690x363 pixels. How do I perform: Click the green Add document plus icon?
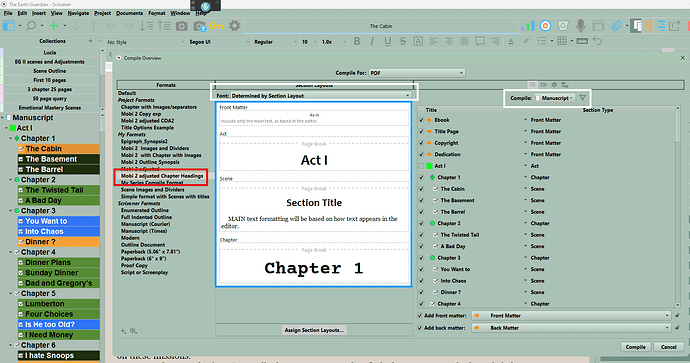[54, 26]
